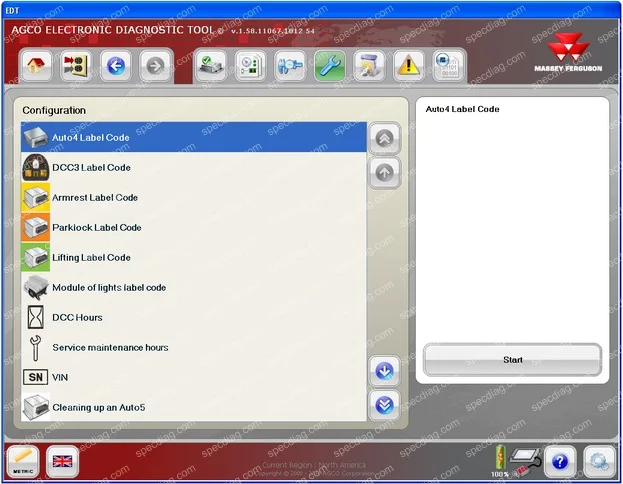Jump to list top with double-up arrow
The image size is (623, 484).
click(384, 138)
